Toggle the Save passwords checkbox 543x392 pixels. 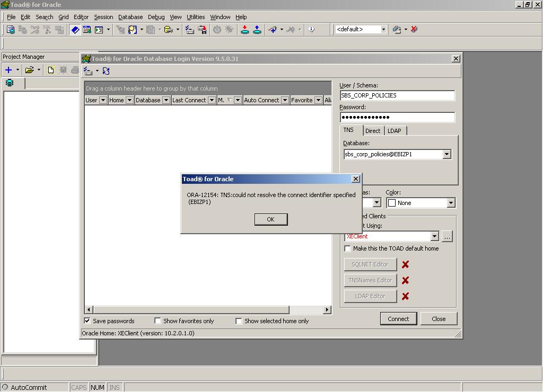click(87, 320)
